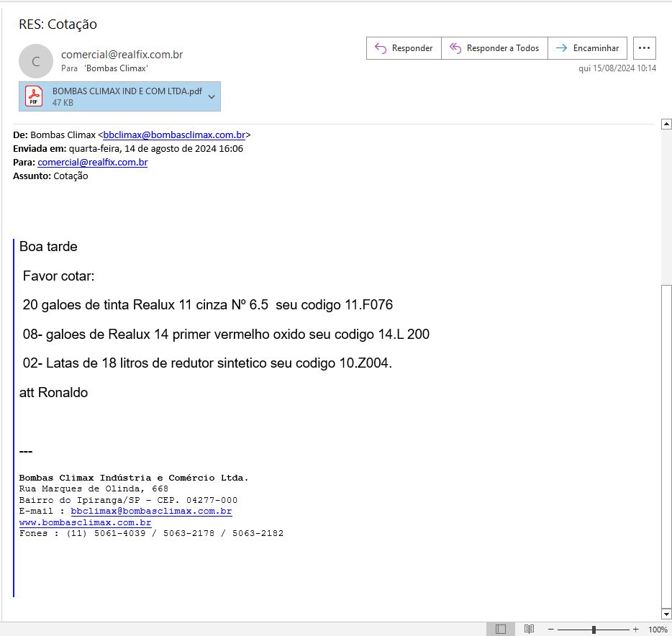Click the Responder reply button

pyautogui.click(x=404, y=48)
